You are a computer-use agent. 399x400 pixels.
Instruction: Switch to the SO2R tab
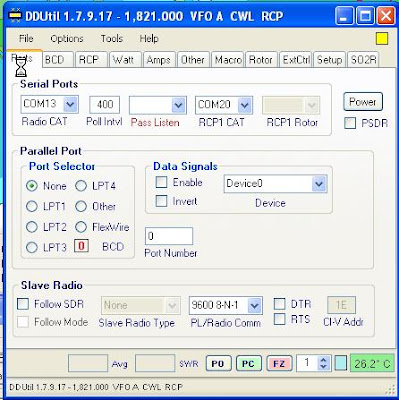pyautogui.click(x=363, y=60)
